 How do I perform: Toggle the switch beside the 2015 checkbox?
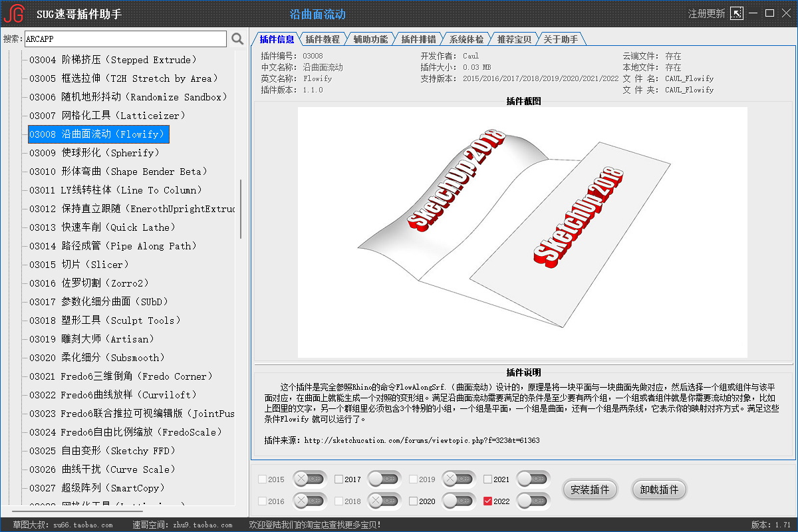[309, 479]
